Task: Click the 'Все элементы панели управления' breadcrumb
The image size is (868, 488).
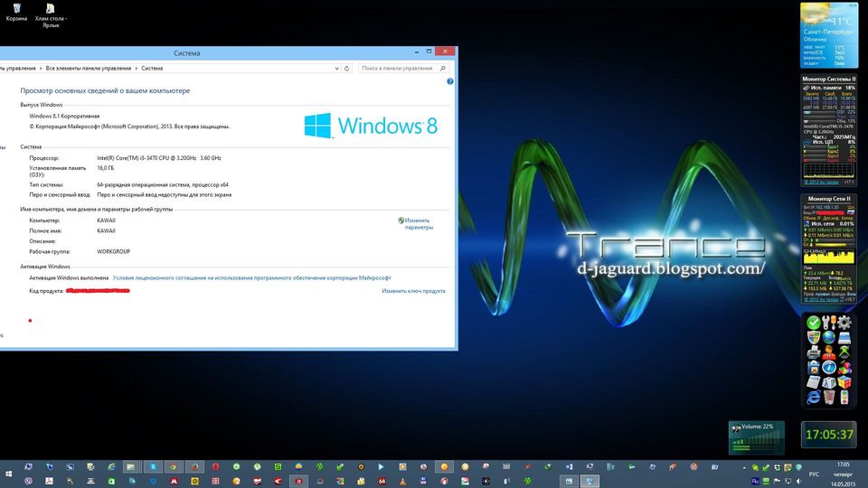Action: click(89, 69)
